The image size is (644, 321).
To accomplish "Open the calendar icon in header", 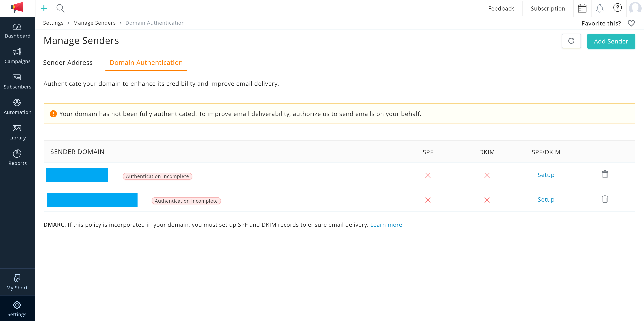I will point(582,8).
